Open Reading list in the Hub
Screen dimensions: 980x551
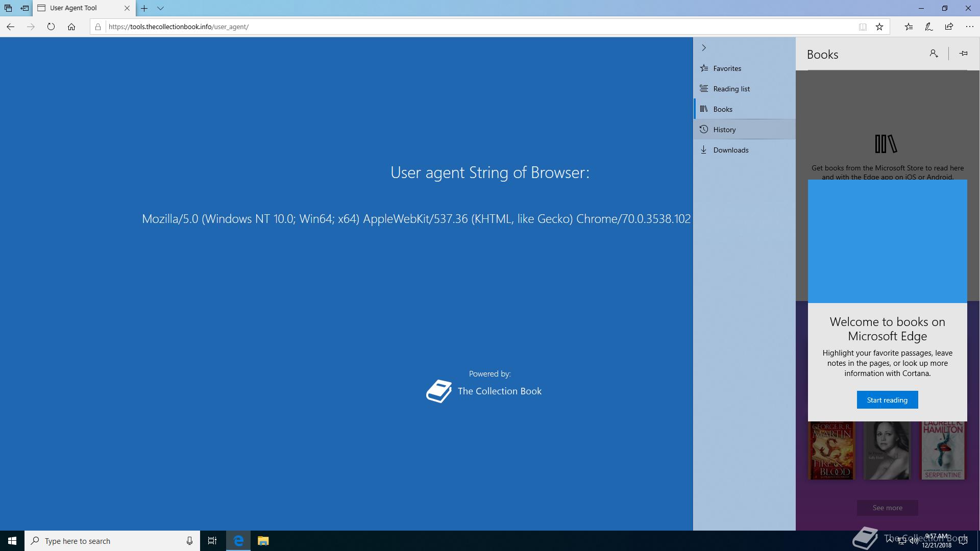745,89
